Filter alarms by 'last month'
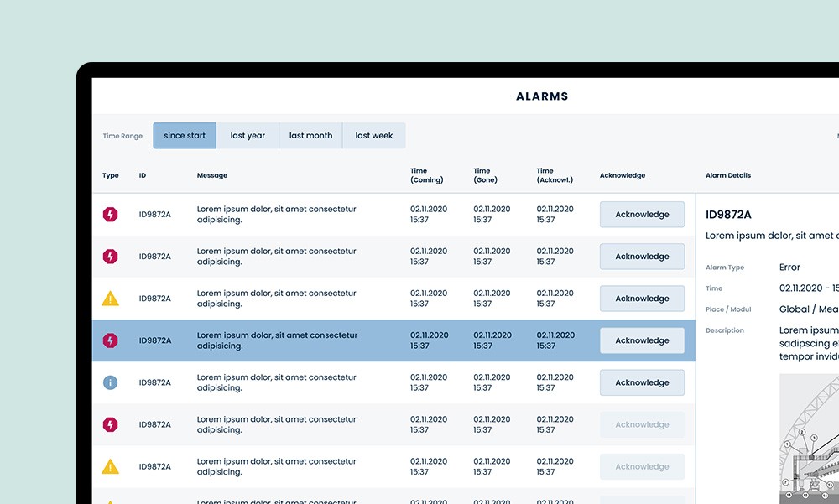Viewport: 839px width, 504px height. pyautogui.click(x=310, y=136)
